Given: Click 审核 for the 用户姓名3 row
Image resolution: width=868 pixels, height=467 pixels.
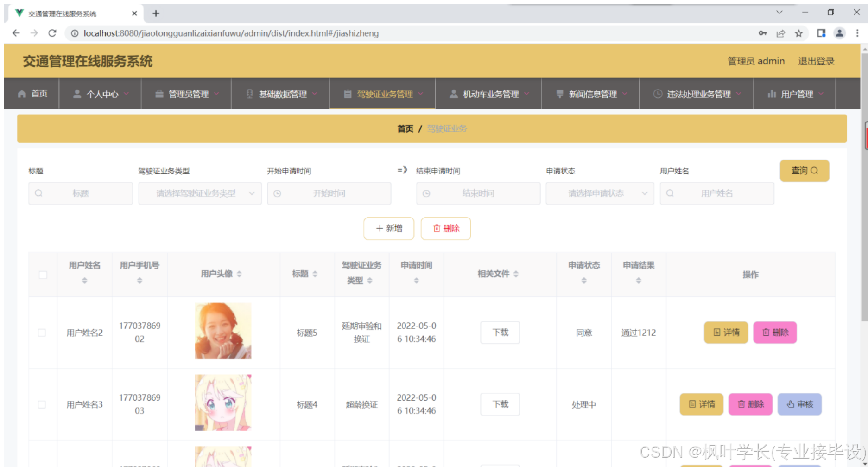Looking at the screenshot, I should 800,404.
